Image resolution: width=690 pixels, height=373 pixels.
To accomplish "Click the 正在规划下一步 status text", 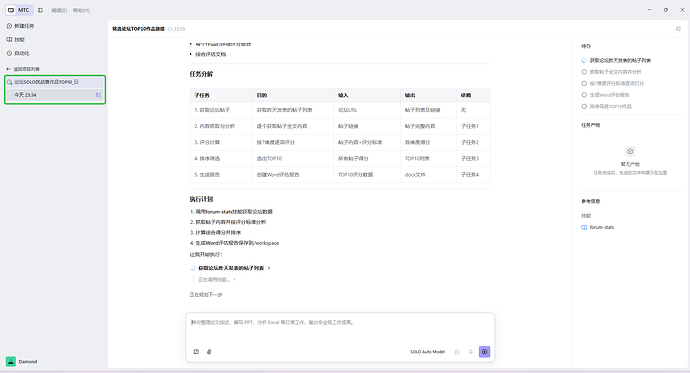I will click(x=206, y=295).
